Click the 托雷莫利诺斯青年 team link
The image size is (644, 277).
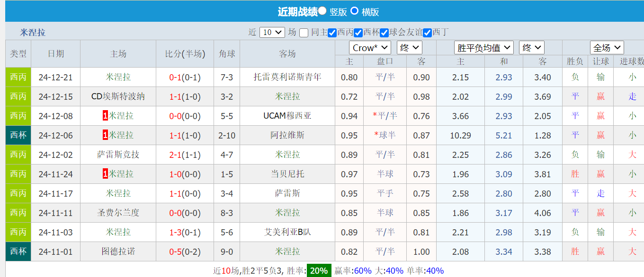point(288,77)
